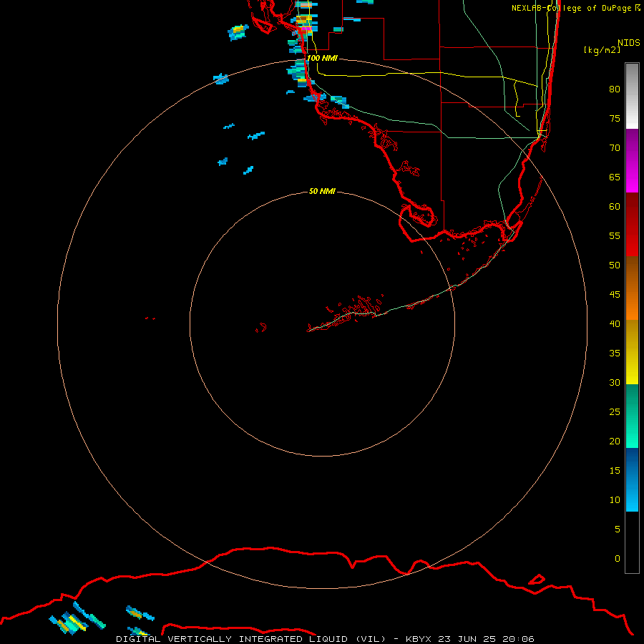Click the isolated offshore storm cell with yellow core
Image resolution: width=644 pixels, height=644 pixels.
click(x=238, y=31)
